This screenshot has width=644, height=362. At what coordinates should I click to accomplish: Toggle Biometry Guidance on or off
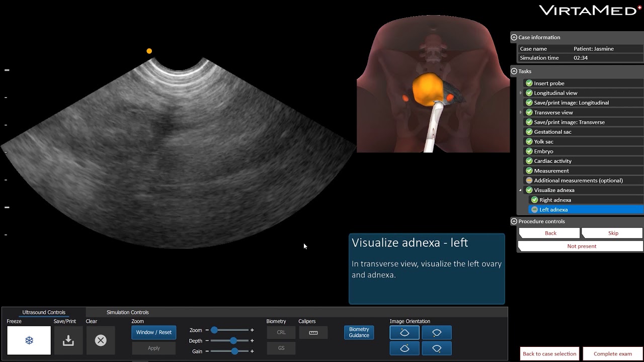[x=359, y=332]
